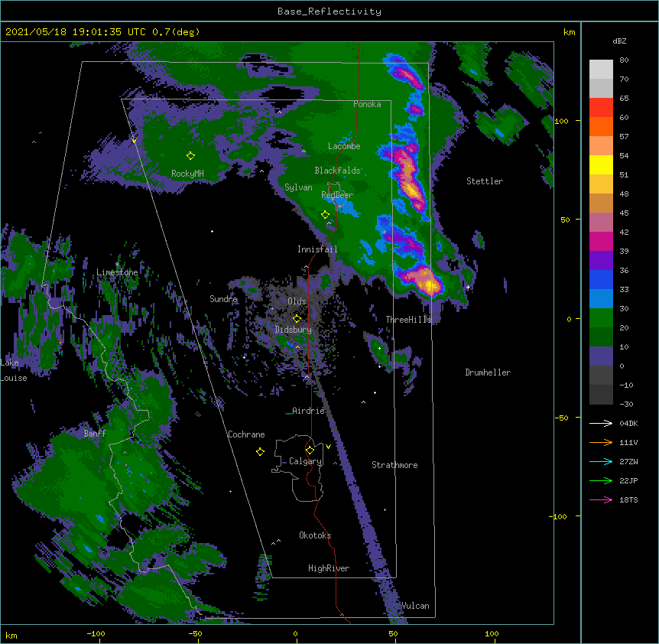Click the 04DK legend label
Screen dimensions: 659x644
point(628,423)
